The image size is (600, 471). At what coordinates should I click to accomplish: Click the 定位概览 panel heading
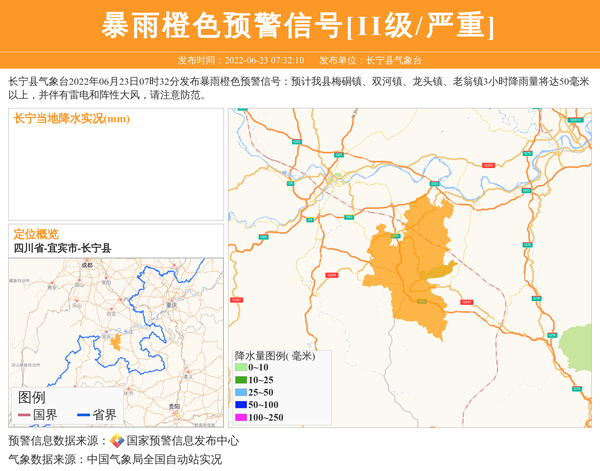pos(35,233)
